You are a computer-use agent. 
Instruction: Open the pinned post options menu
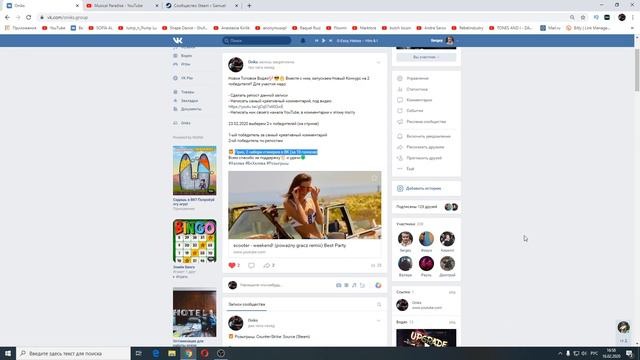point(378,62)
